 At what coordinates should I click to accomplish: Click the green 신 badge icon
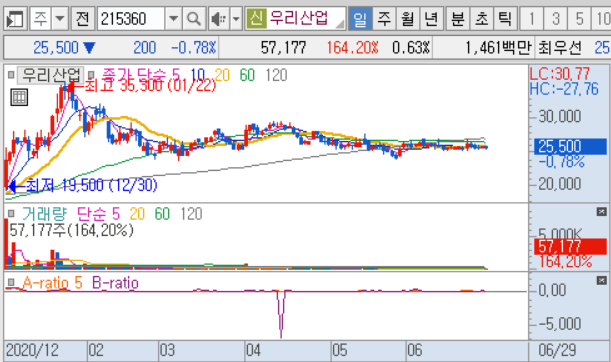256,18
